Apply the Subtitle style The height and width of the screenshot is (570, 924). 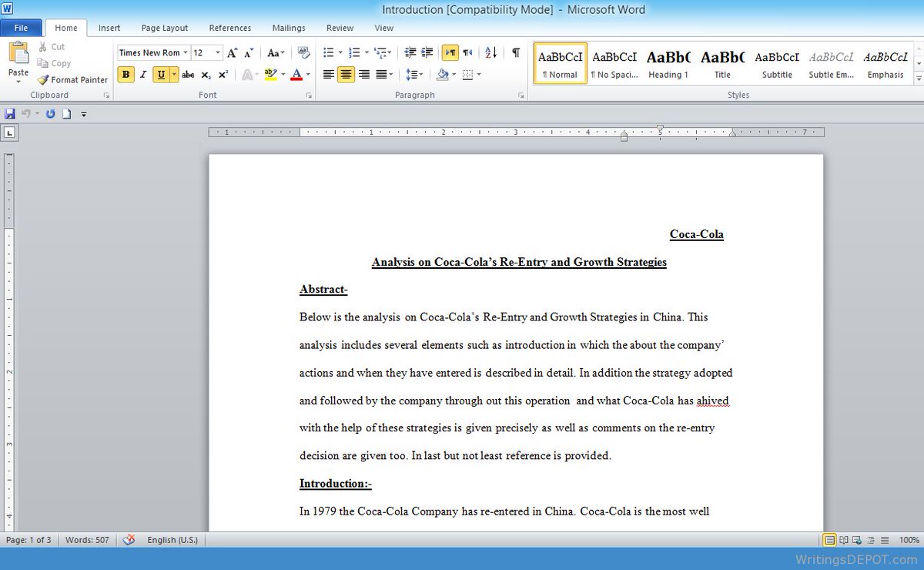click(777, 63)
